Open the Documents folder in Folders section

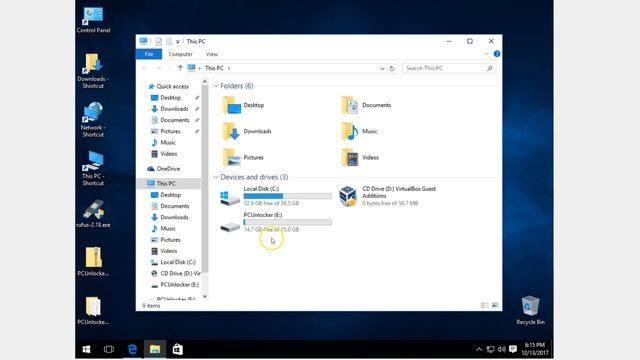click(x=366, y=105)
